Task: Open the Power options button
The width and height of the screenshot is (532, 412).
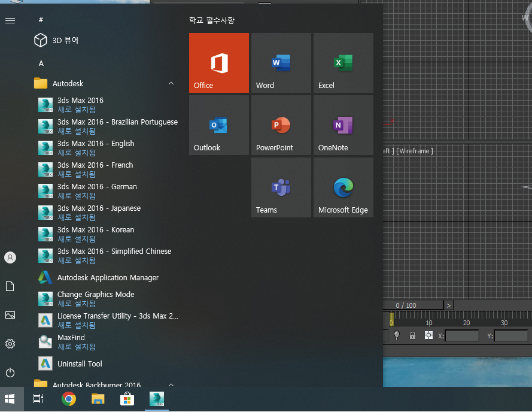Action: click(x=10, y=372)
